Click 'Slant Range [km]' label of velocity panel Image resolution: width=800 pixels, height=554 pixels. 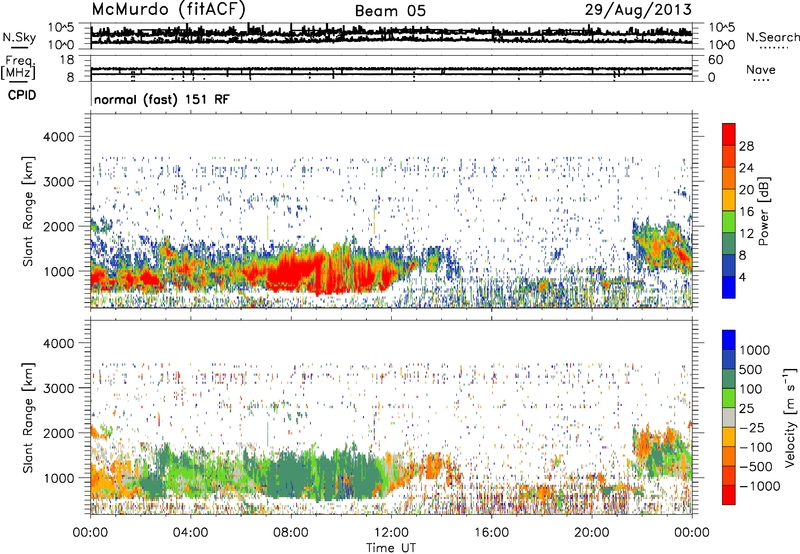28,418
